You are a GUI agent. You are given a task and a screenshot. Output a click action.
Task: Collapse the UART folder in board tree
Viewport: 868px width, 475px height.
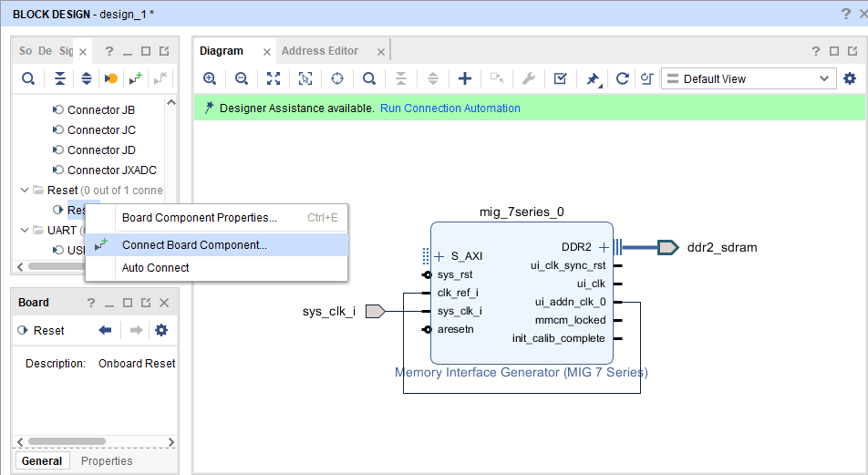(x=25, y=230)
